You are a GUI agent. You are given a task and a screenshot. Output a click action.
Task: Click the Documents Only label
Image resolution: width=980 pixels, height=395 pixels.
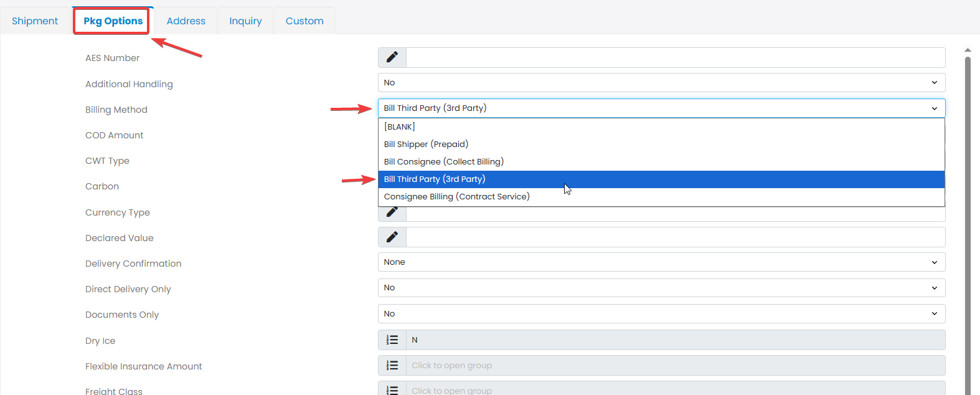coord(122,315)
